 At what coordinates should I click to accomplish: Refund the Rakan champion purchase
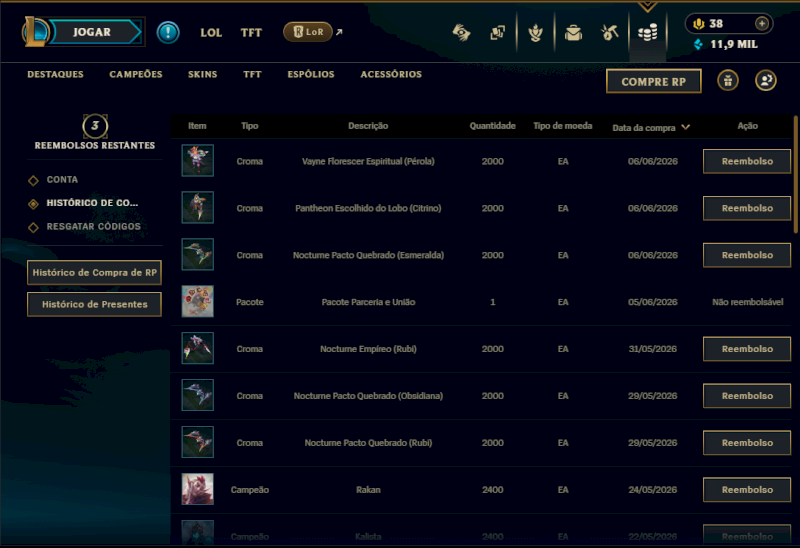(747, 490)
